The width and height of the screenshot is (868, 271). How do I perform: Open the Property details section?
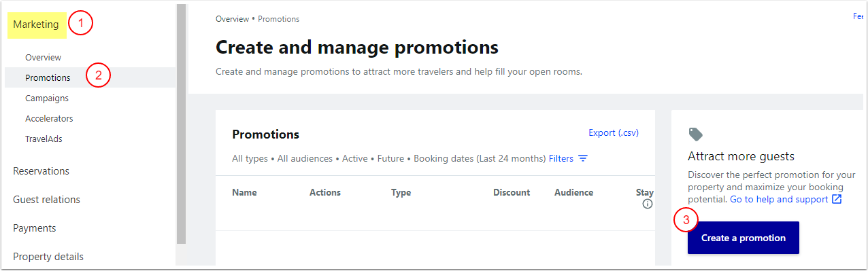tap(48, 257)
